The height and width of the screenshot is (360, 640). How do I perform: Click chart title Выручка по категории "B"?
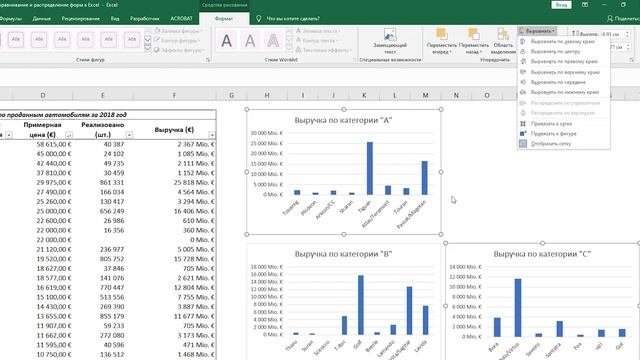pos(343,254)
